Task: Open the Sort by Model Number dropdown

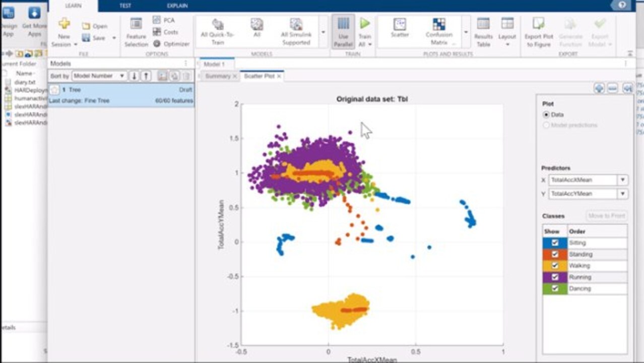Action: coord(99,76)
